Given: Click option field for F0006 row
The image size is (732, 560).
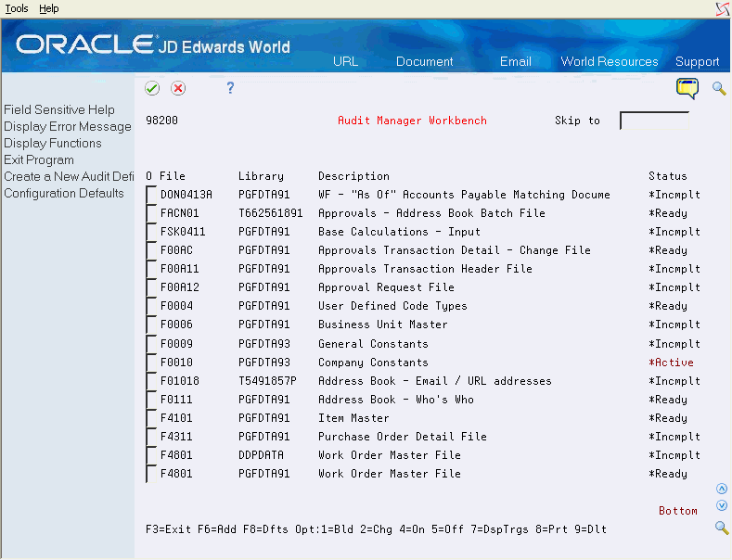Looking at the screenshot, I should pyautogui.click(x=151, y=325).
